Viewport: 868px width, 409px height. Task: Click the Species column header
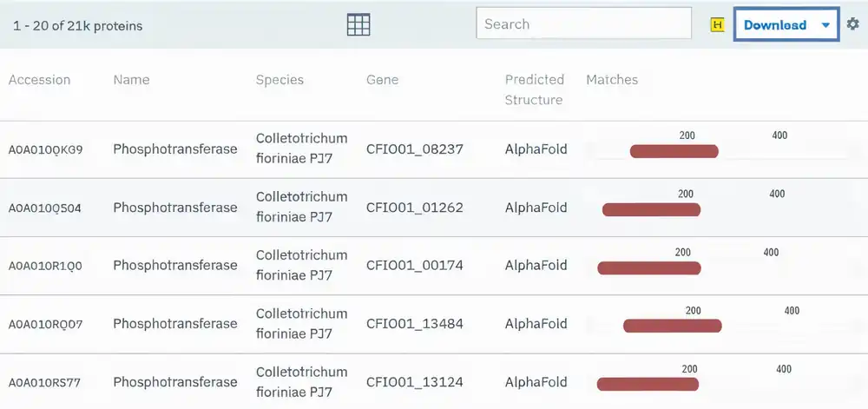click(x=279, y=80)
